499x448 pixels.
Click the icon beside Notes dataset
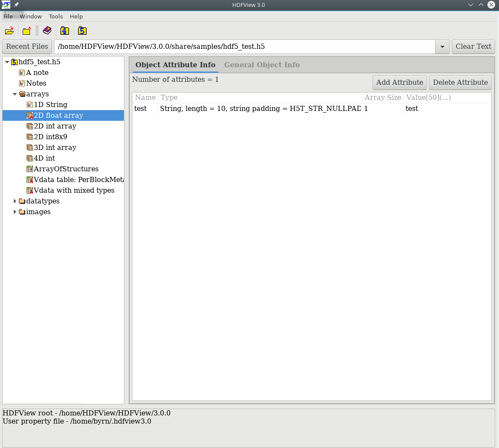point(22,84)
